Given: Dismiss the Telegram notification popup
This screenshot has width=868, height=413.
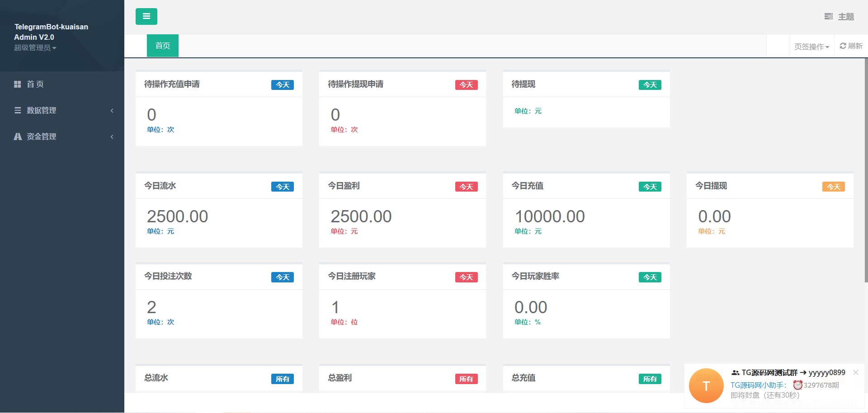Looking at the screenshot, I should click(x=855, y=372).
